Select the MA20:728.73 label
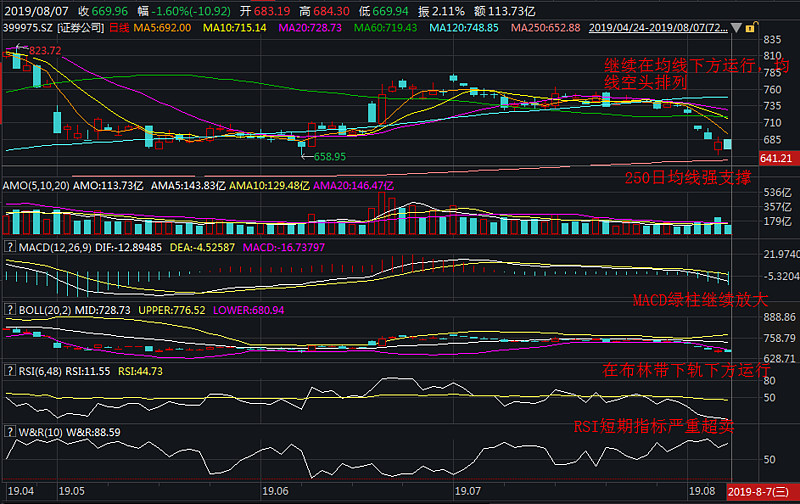The image size is (800, 504). (310, 28)
